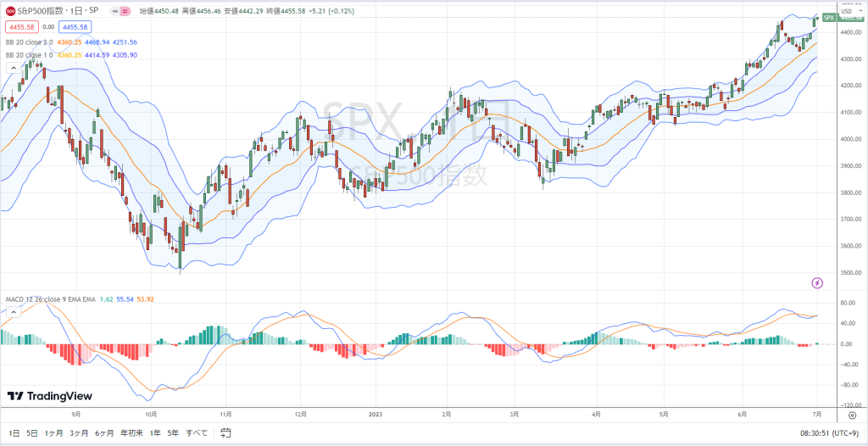868x446 pixels.
Task: Click the red sell price 4455.58 button
Action: (23, 26)
